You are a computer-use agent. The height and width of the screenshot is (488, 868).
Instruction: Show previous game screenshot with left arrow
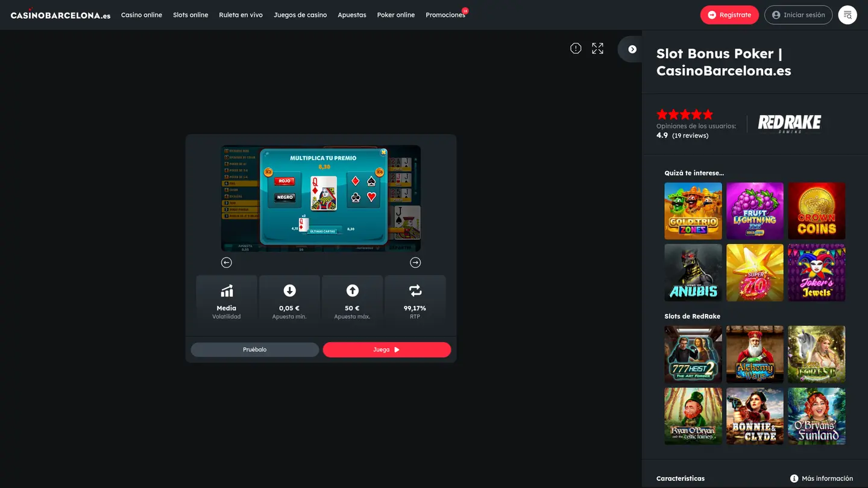pos(227,263)
